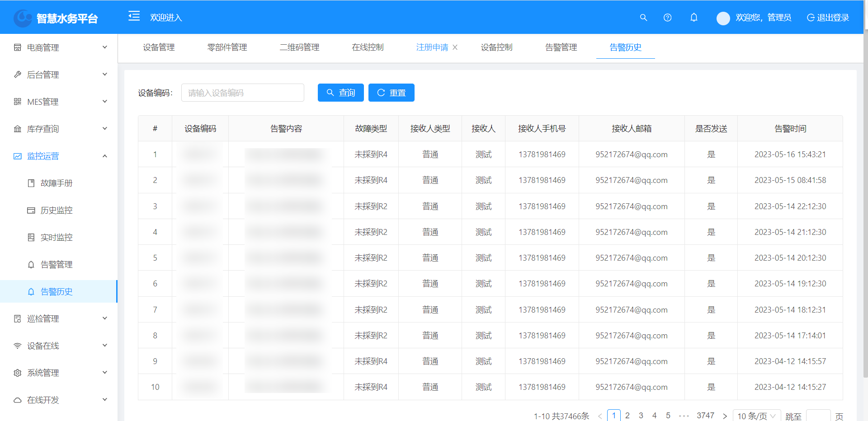The height and width of the screenshot is (421, 868).
Task: Click the 退出登录 logout link
Action: point(828,18)
